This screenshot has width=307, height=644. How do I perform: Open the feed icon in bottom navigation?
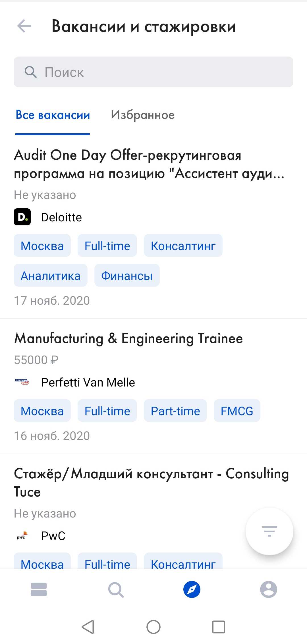tap(39, 589)
